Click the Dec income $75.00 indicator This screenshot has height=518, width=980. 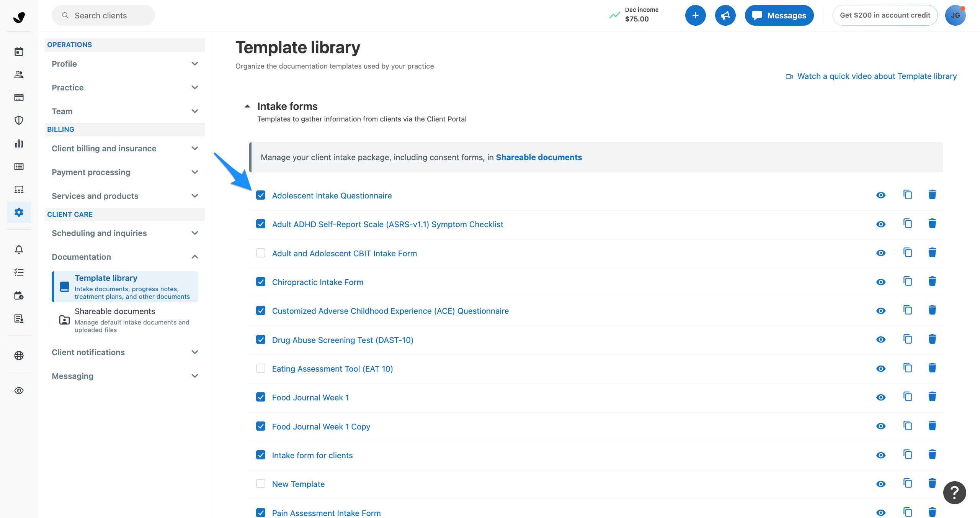click(636, 15)
